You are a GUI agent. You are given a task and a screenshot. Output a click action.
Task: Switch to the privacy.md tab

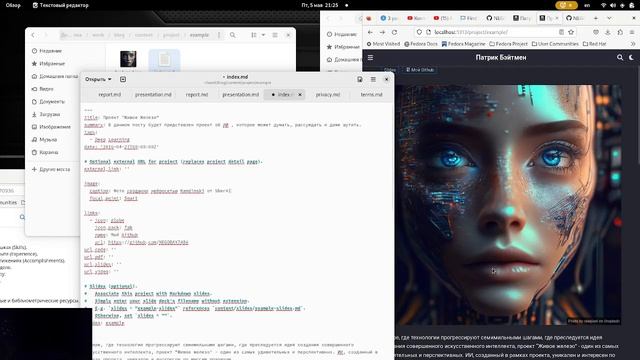328,94
